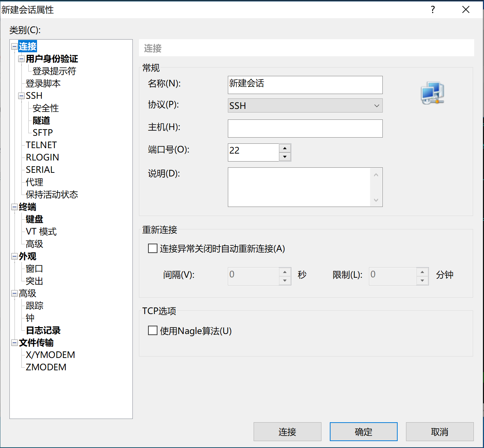This screenshot has height=448, width=484.
Task: Collapse the SSH tree node
Action: click(x=21, y=96)
